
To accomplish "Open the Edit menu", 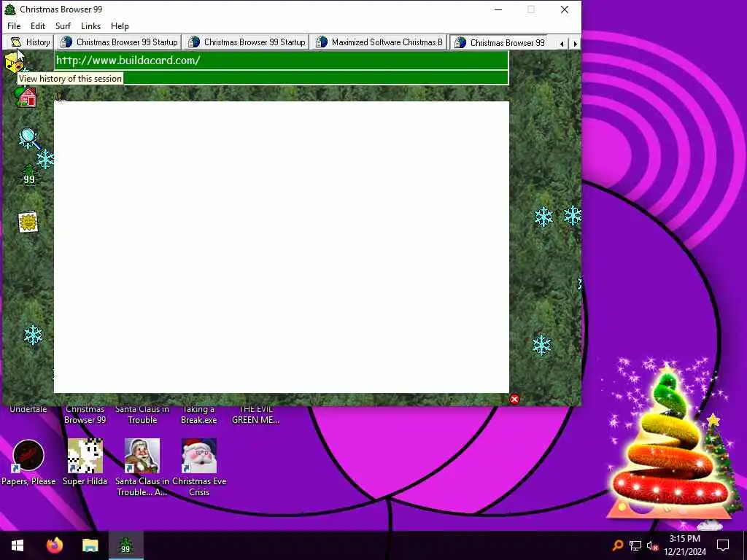I will pyautogui.click(x=38, y=26).
